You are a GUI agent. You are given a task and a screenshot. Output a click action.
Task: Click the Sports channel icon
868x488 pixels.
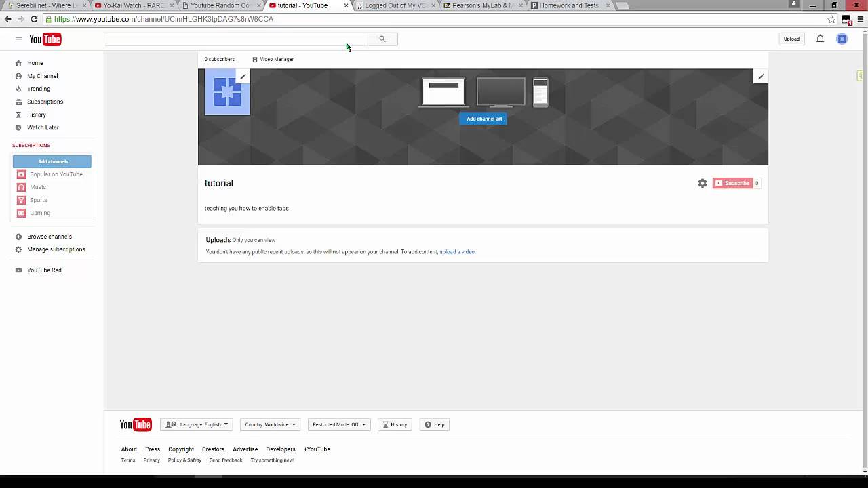tap(21, 200)
